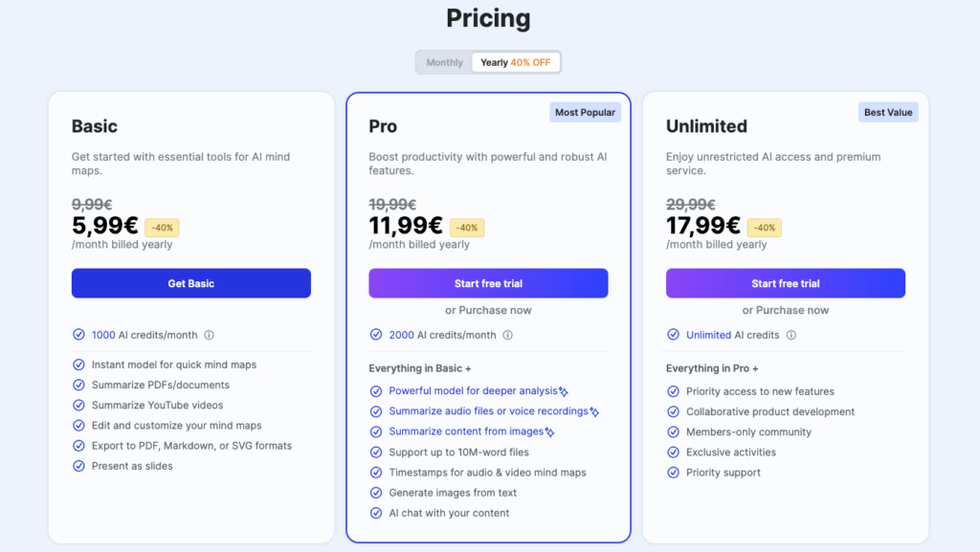Click the Most Popular badge
The image size is (980, 552).
pyautogui.click(x=585, y=112)
